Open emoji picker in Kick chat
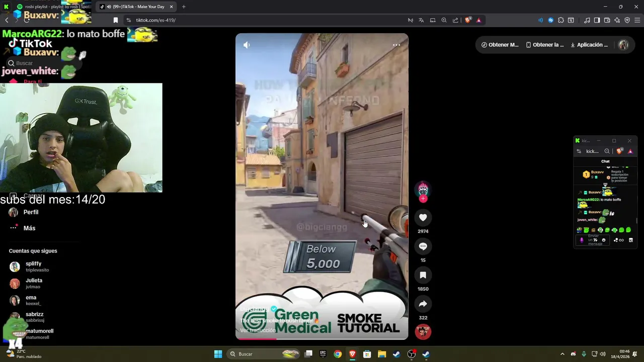The height and width of the screenshot is (362, 644). (x=604, y=240)
